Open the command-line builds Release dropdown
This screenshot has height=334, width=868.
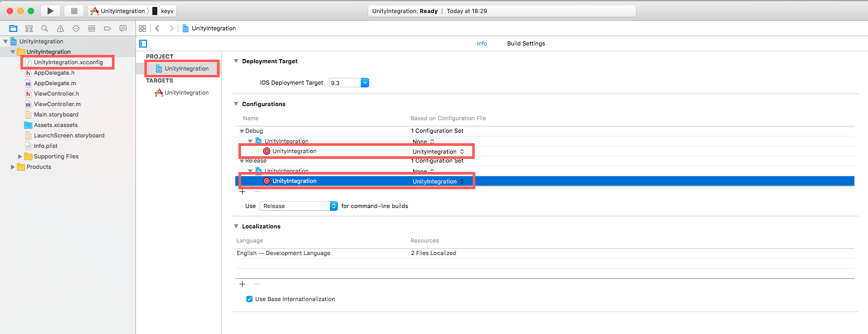[x=299, y=206]
